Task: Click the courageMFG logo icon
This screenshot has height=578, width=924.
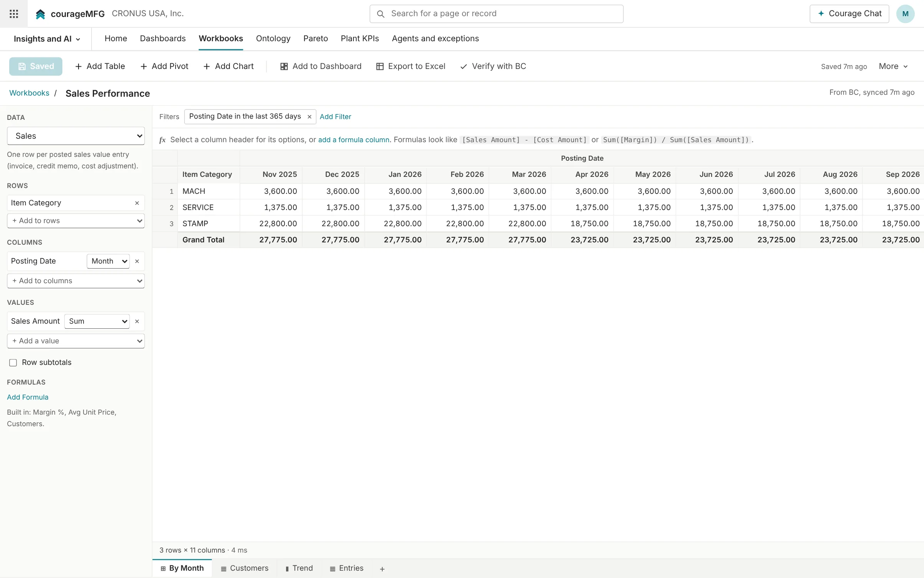Action: click(x=40, y=14)
